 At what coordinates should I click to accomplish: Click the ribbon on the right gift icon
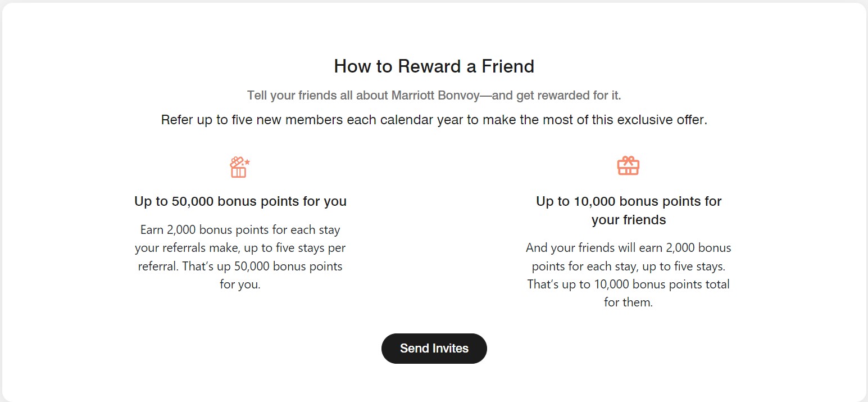(x=628, y=159)
